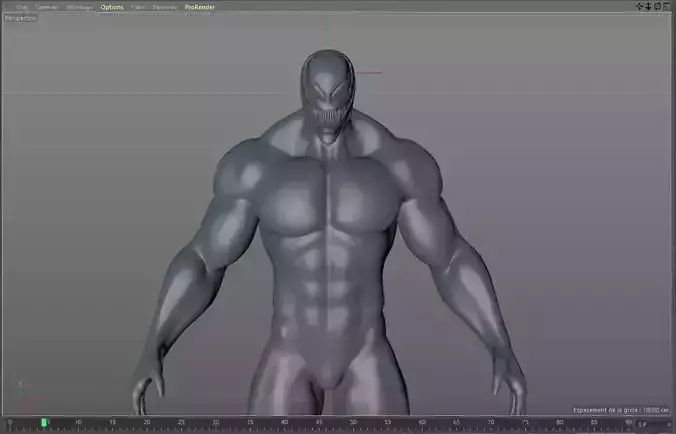This screenshot has width=676, height=434.
Task: Jump to frame 80 on timeline ruler
Action: point(560,422)
